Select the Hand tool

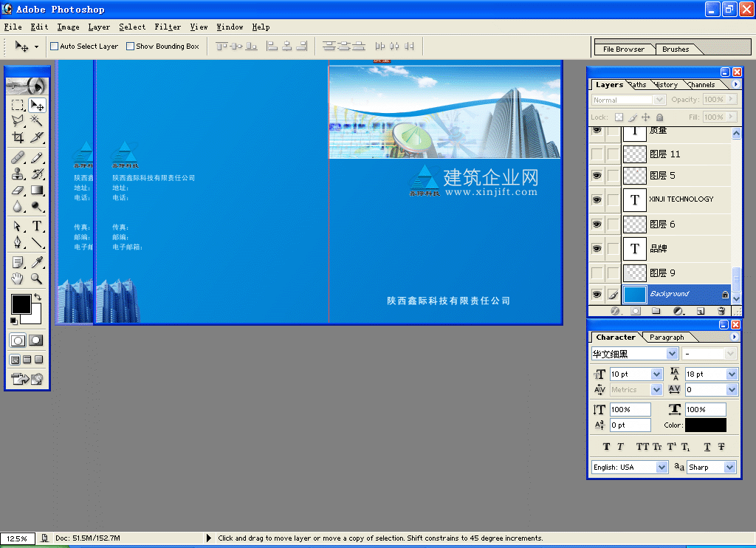(18, 278)
